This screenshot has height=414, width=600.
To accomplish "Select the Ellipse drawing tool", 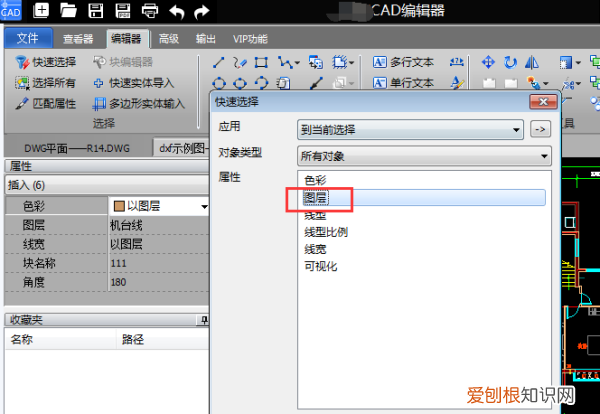I will [x=240, y=83].
